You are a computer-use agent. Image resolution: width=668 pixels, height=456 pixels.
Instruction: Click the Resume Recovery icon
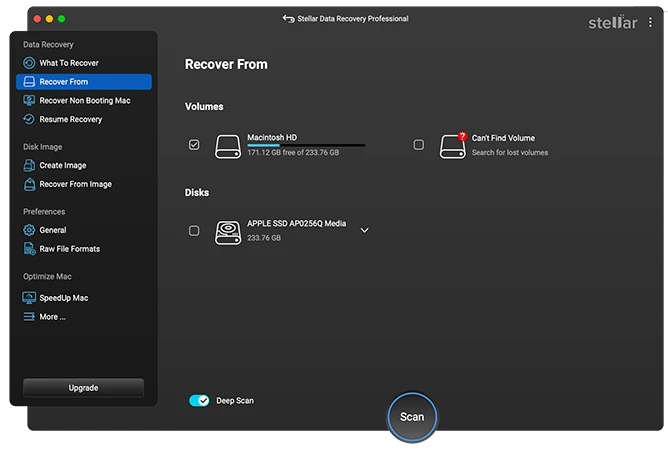pos(29,119)
